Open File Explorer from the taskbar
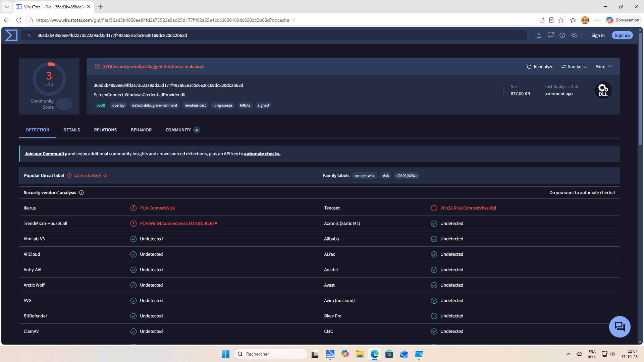 point(360,354)
